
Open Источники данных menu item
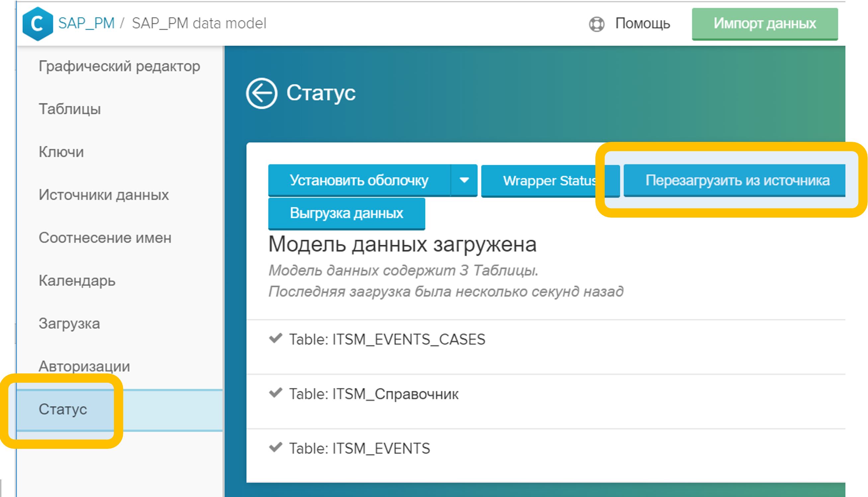click(x=104, y=195)
